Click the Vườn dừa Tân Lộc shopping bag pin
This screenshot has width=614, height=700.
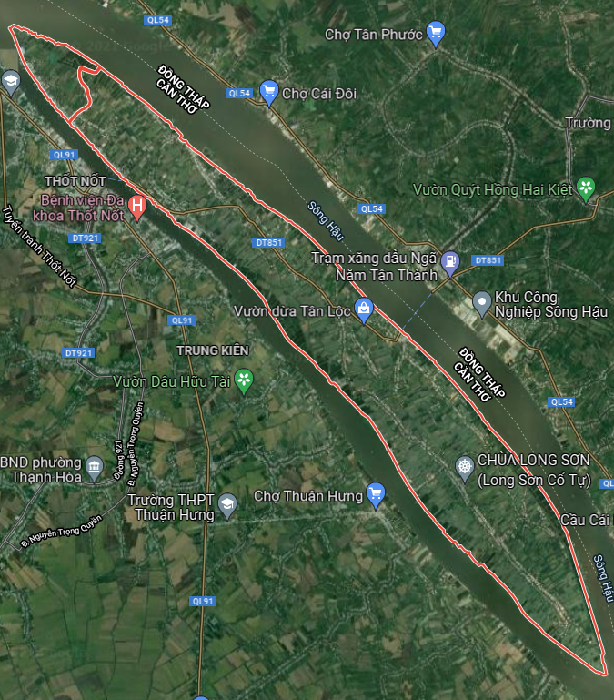364,310
